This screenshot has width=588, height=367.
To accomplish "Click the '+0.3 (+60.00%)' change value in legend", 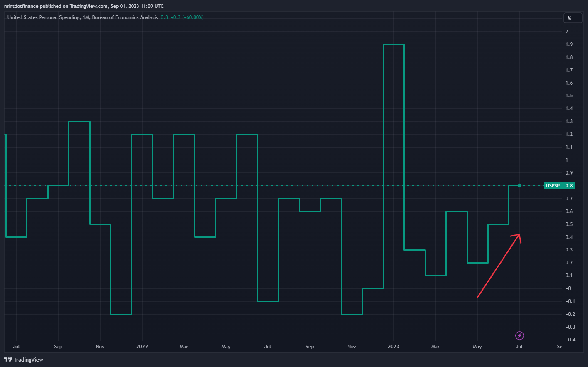I will coord(187,17).
